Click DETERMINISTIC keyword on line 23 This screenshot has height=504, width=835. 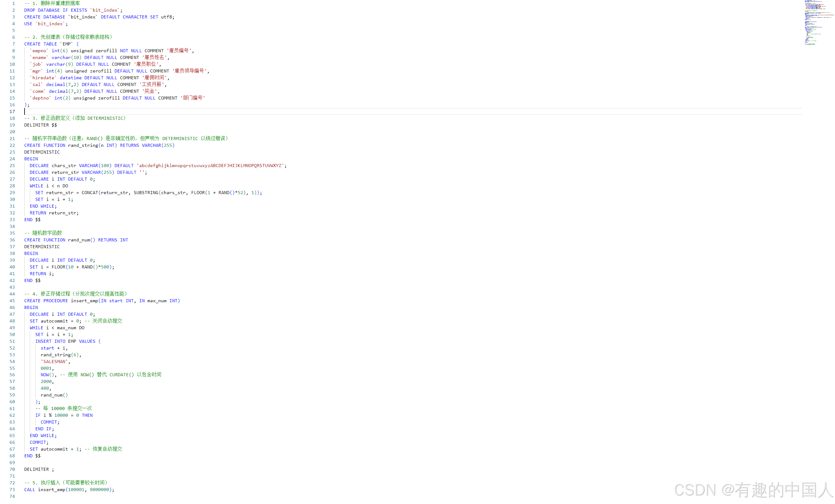[42, 152]
